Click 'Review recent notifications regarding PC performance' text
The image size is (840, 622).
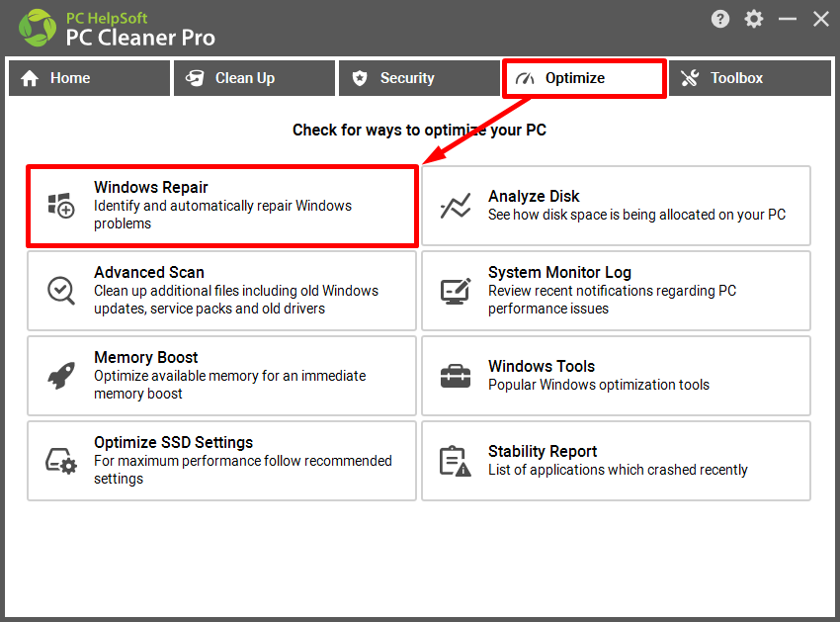612,300
